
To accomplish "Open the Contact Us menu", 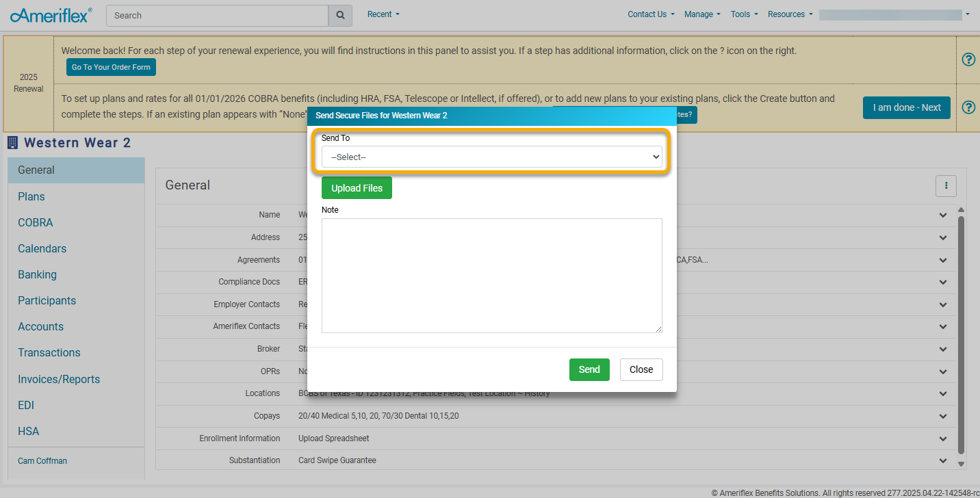I will tap(651, 14).
